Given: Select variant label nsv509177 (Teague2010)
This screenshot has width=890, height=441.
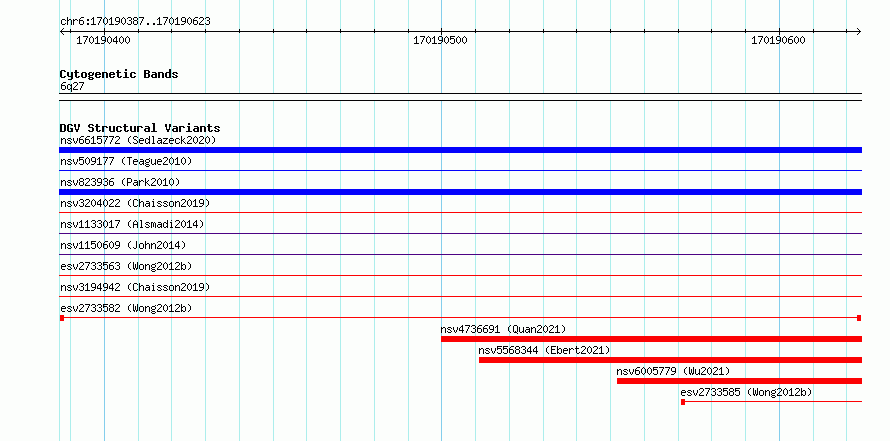Looking at the screenshot, I should coord(126,161).
